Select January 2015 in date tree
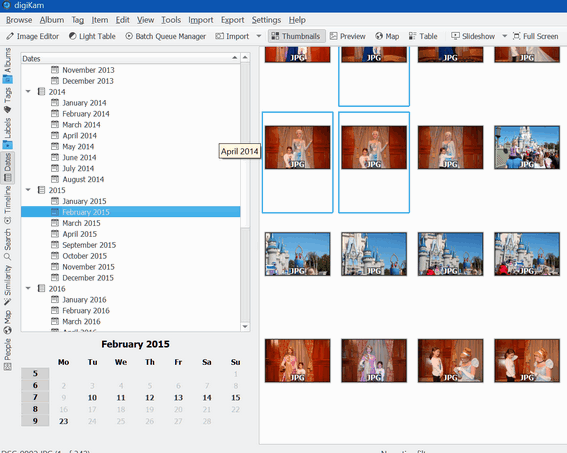This screenshot has height=453, width=567. pyautogui.click(x=84, y=201)
